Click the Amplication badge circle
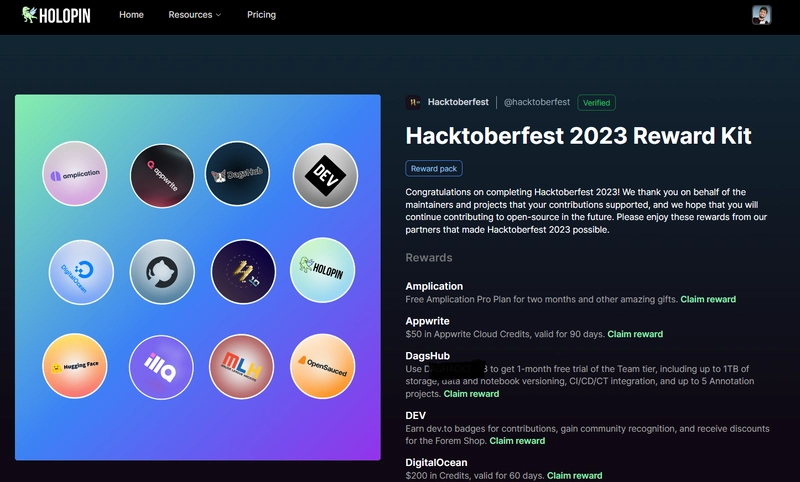 (74, 174)
